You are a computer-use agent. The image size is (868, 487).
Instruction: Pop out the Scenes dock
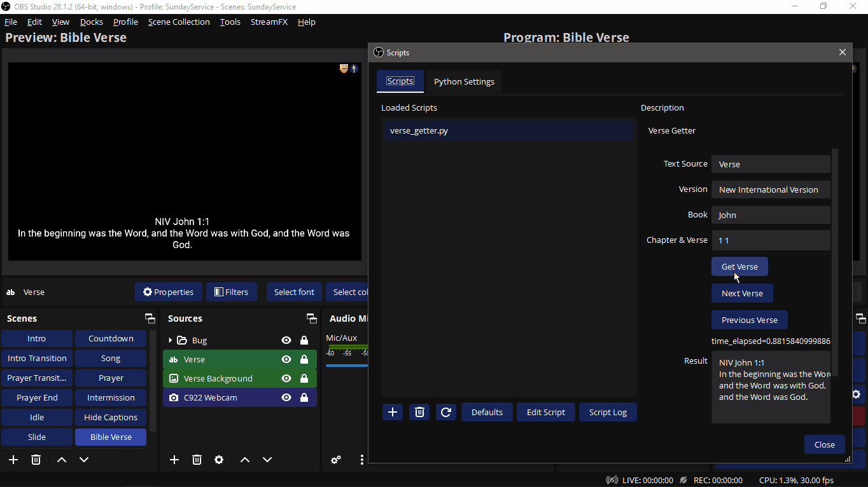[150, 319]
